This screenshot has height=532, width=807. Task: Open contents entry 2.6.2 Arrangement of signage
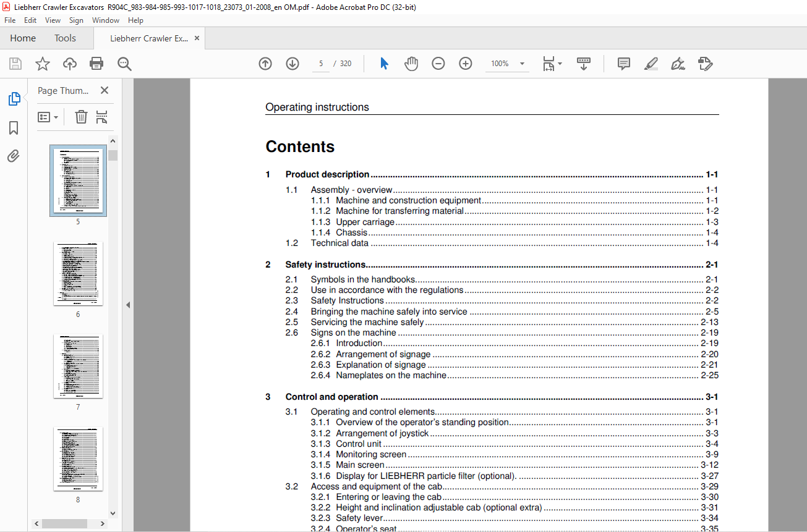pyautogui.click(x=515, y=354)
